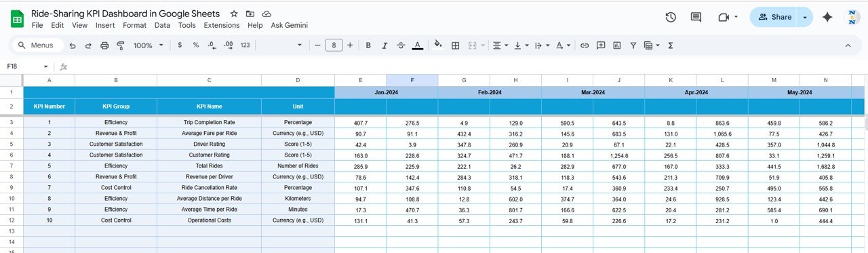
Task: Click the Undo arrow
Action: point(72,45)
